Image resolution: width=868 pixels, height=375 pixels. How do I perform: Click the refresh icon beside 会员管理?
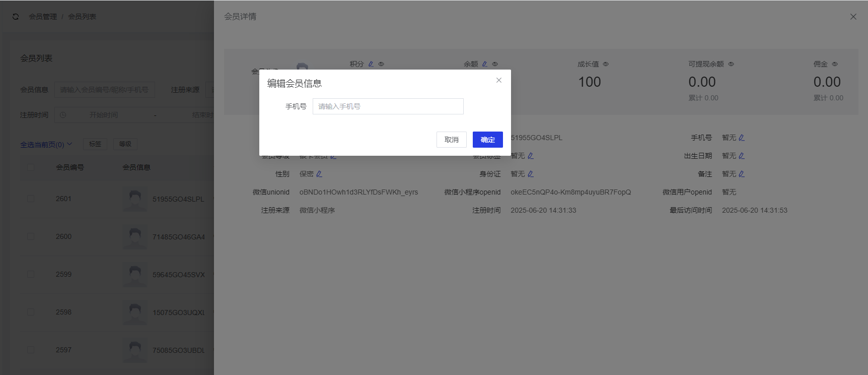tap(16, 17)
